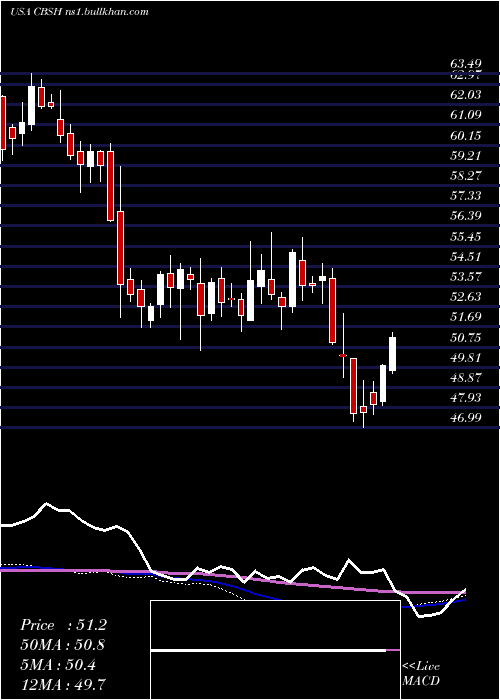The height and width of the screenshot is (700, 500).
Task: Click the small red doji candle near 49.81
Action: (x=343, y=355)
